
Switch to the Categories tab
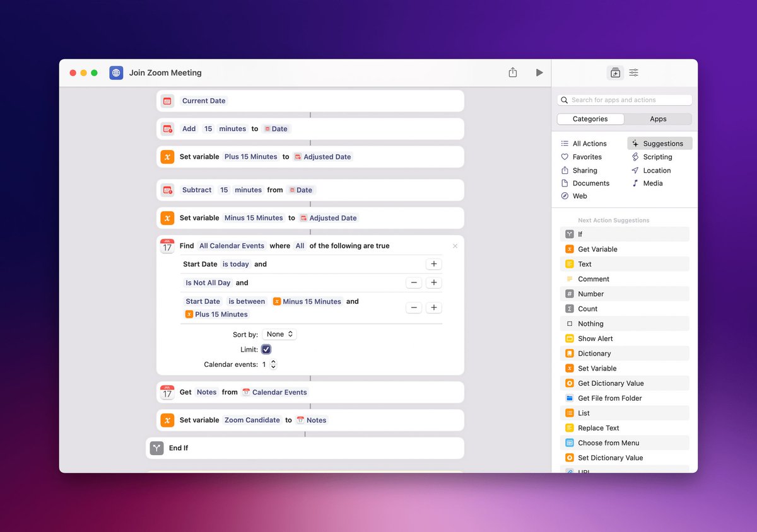click(590, 119)
